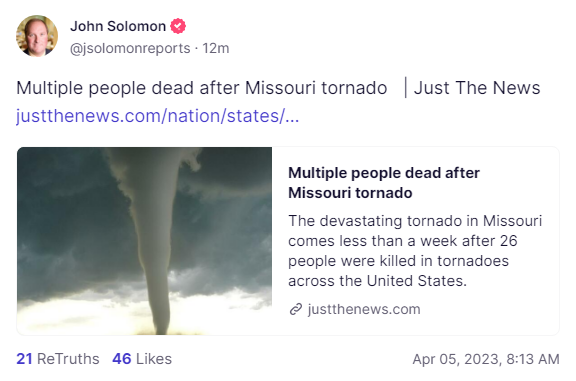Click the empty area right of card headline
Viewport: 576px width, 381px height.
518,183
